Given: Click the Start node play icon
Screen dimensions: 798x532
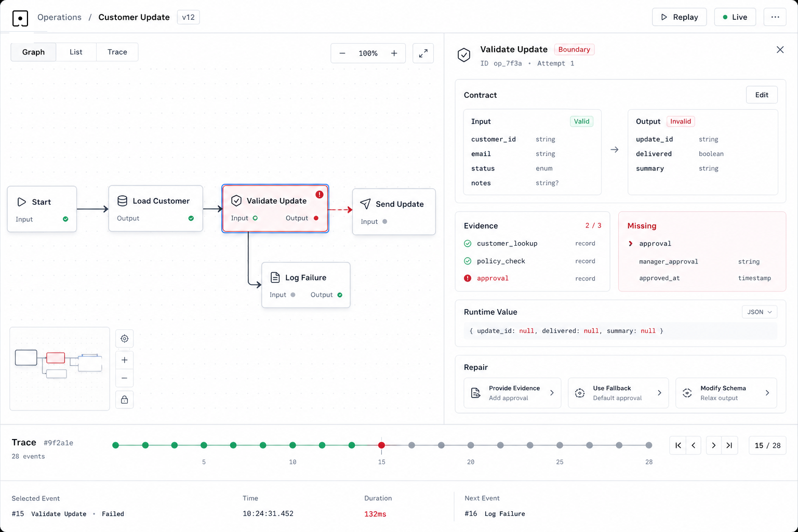Looking at the screenshot, I should pyautogui.click(x=22, y=202).
